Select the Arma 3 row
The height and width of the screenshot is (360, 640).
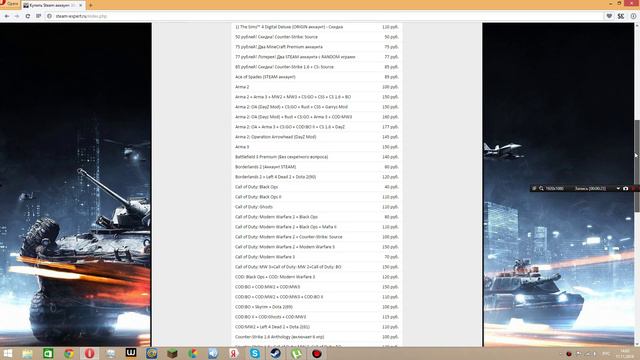(x=317, y=147)
